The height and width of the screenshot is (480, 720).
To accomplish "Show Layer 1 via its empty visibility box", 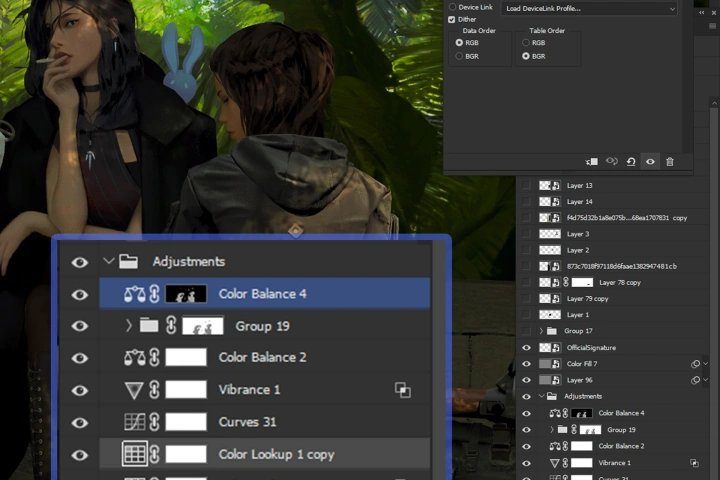I will 526,315.
